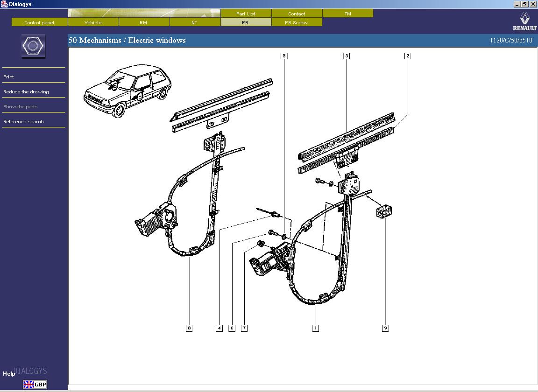The width and height of the screenshot is (538, 392).
Task: Select part callout number 5
Action: pos(284,56)
